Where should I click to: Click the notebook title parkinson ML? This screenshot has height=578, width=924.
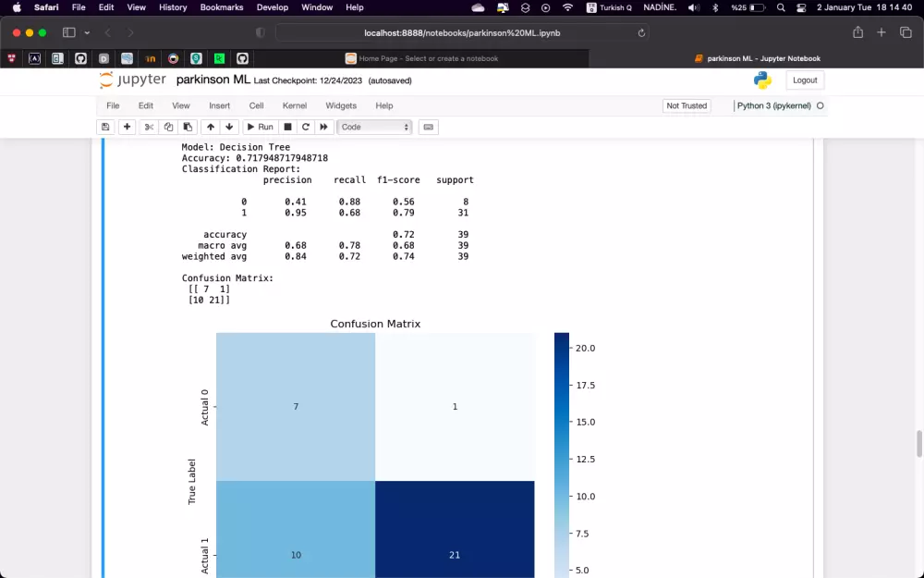click(213, 80)
